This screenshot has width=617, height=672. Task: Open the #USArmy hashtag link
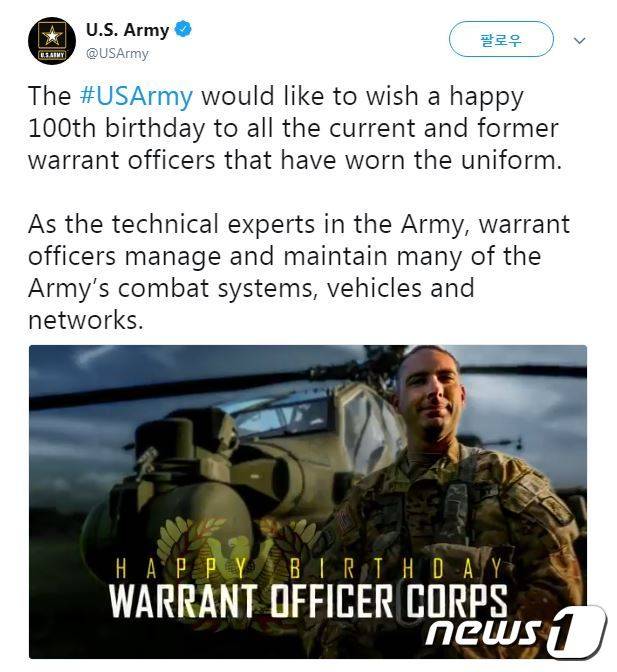pos(136,96)
